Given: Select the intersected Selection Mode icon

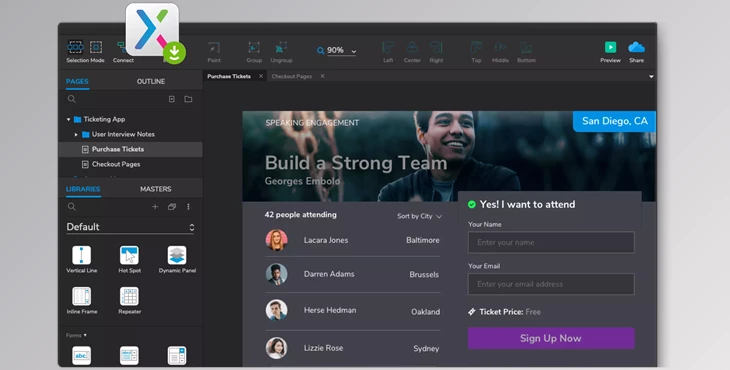Looking at the screenshot, I should [x=75, y=47].
